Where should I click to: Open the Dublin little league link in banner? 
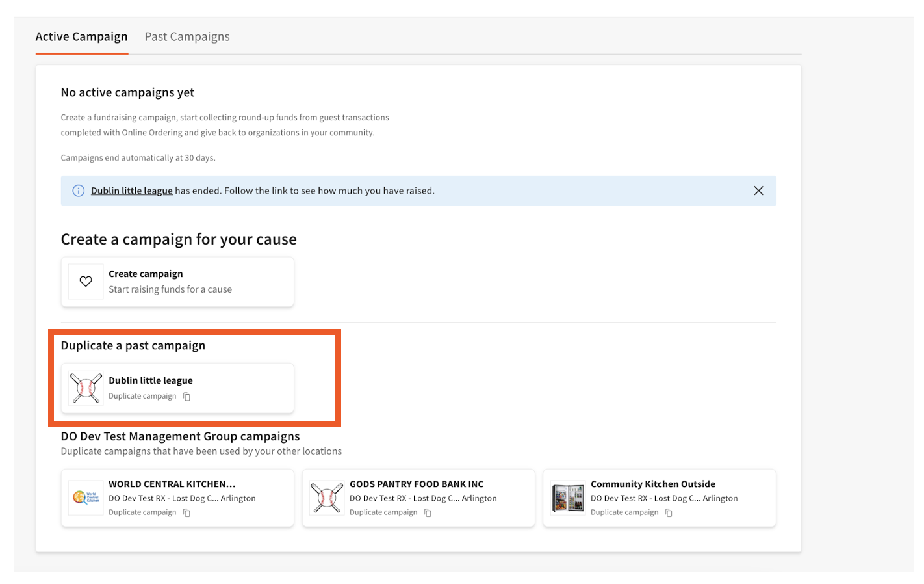point(131,191)
